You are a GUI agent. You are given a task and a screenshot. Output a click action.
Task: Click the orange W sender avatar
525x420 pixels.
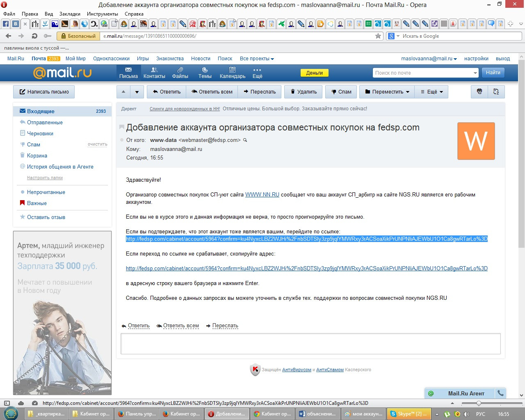[476, 141]
